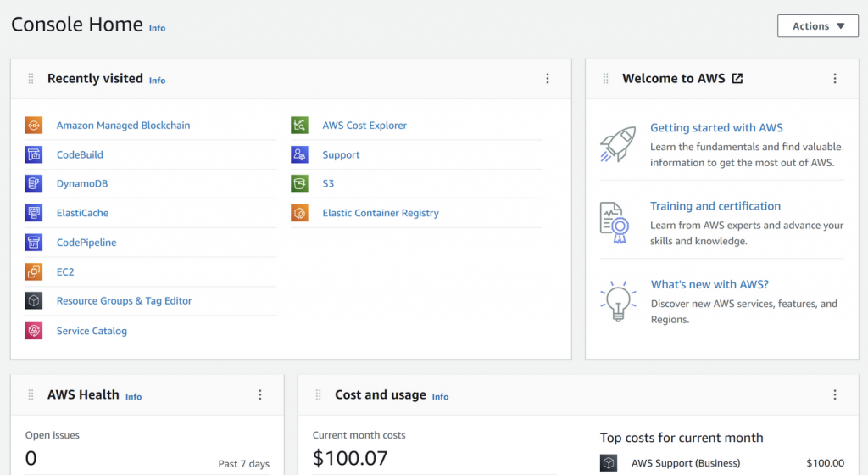The image size is (868, 475).
Task: Click the DynamoDB service icon
Action: (34, 183)
